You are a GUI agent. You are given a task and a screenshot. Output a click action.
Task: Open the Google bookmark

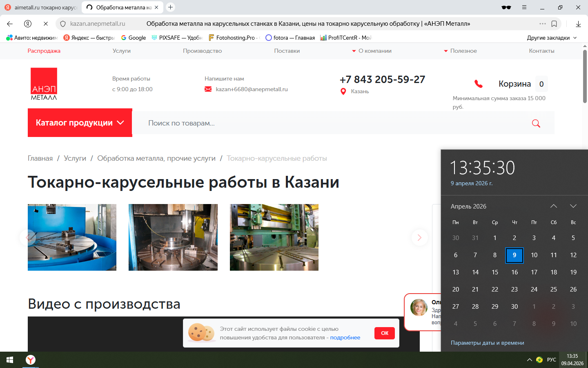tap(134, 38)
